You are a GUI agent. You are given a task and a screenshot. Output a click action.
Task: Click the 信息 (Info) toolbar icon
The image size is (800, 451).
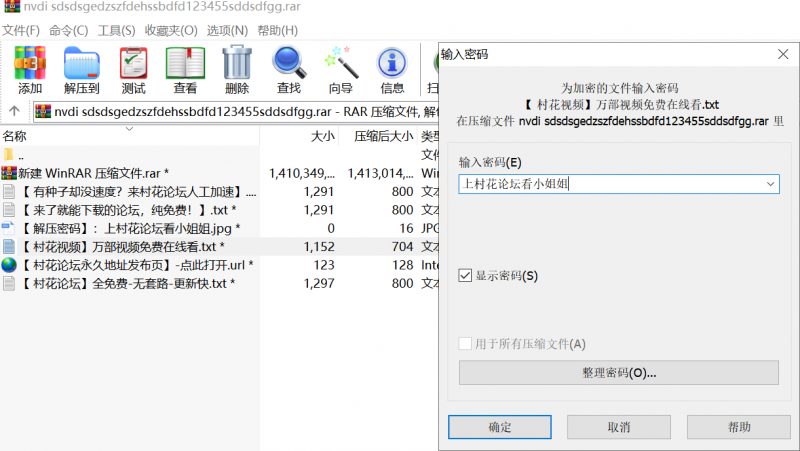coord(392,63)
